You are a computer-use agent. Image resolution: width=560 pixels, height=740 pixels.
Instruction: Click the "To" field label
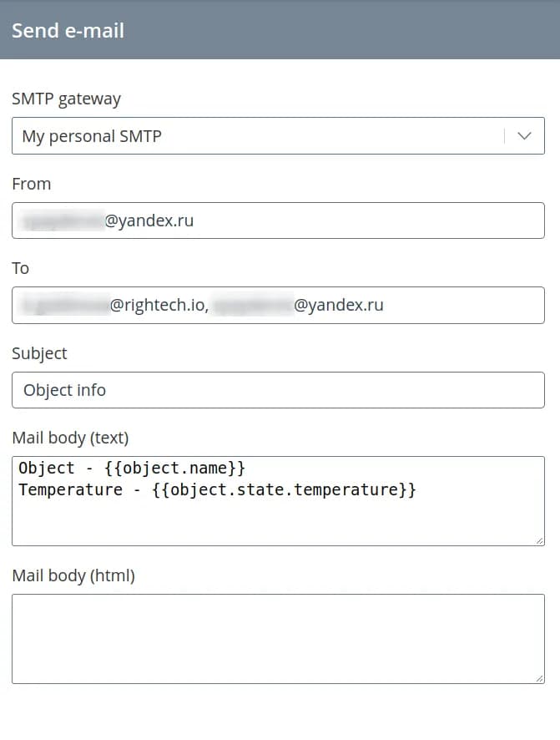(x=21, y=268)
